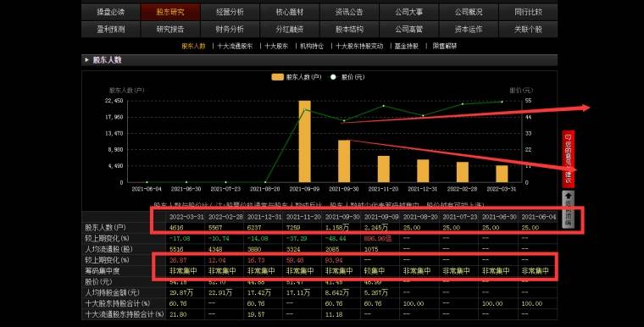Jump to 十大流通股东 sub-link
The width and height of the screenshot is (644, 327).
(235, 47)
